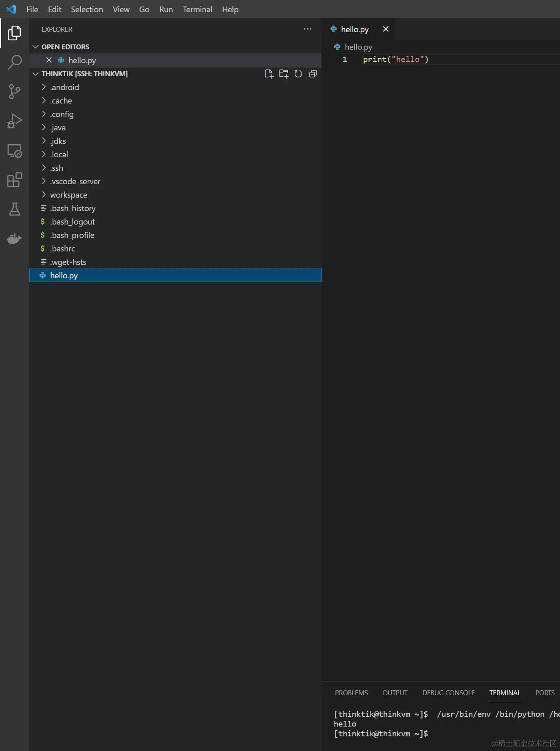The image size is (560, 751).
Task: Expand the .vscode-server folder
Action: (x=175, y=181)
